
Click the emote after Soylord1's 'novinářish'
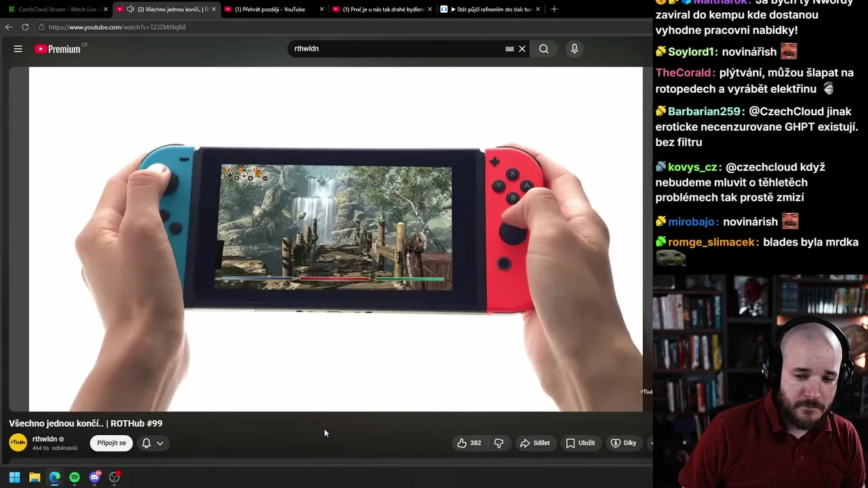click(789, 52)
